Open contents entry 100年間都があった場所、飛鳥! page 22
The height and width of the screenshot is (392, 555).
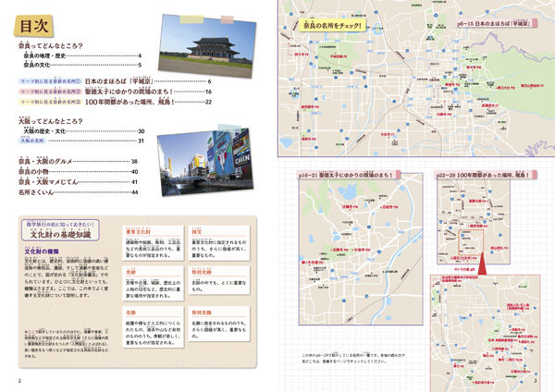click(x=148, y=102)
